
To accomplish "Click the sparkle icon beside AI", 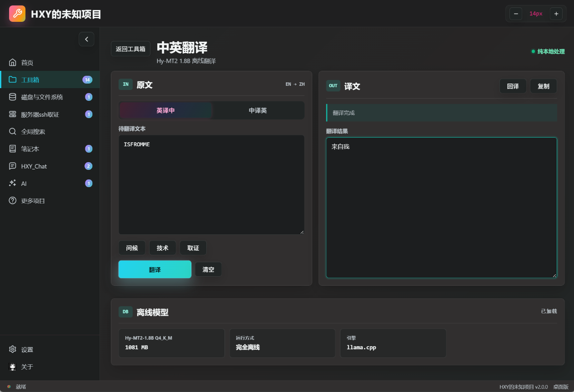I will [x=13, y=183].
